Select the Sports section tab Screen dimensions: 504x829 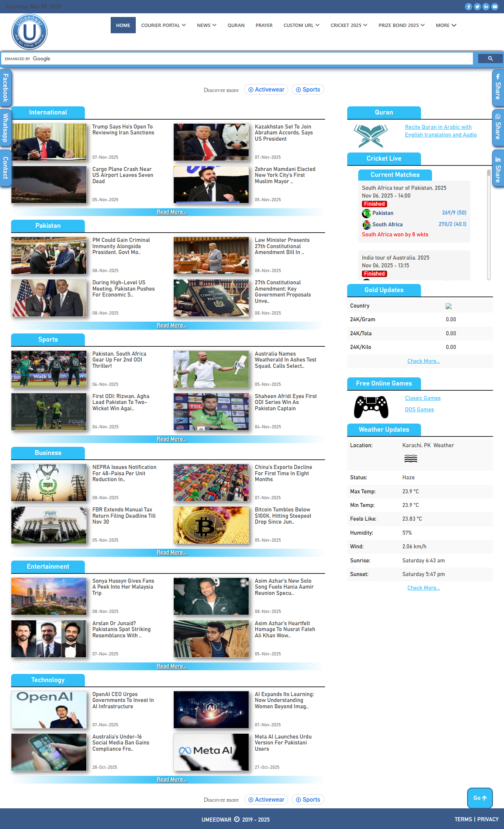pos(48,340)
